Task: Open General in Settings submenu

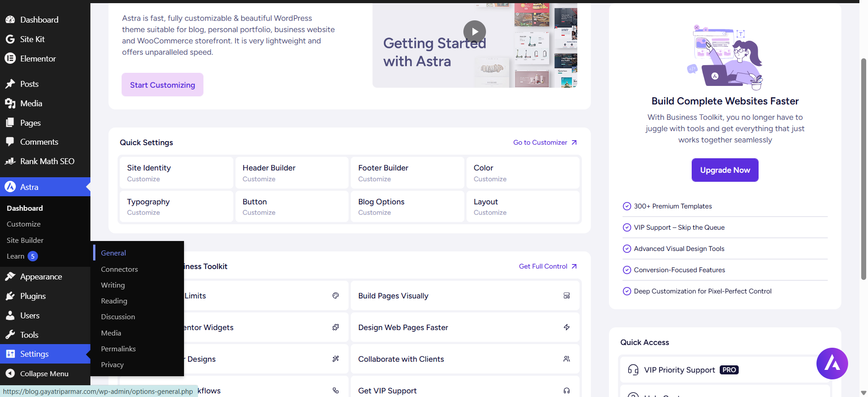Action: [113, 253]
